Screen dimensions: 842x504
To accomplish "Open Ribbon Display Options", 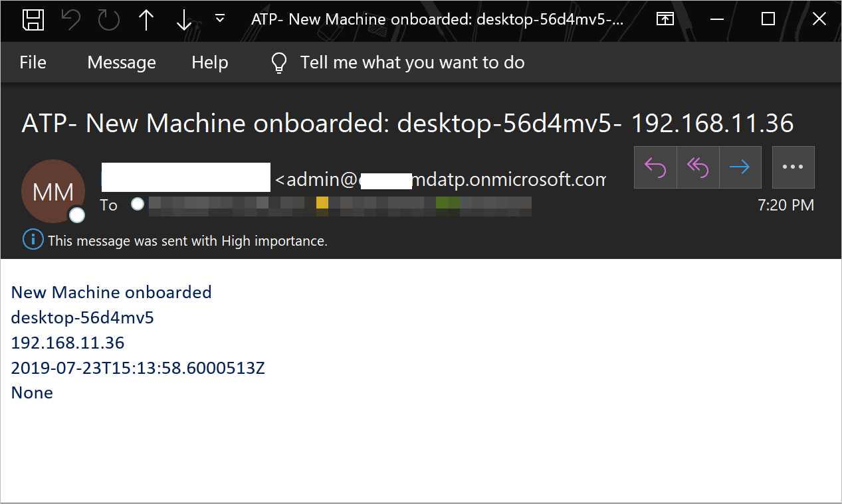I will (665, 19).
